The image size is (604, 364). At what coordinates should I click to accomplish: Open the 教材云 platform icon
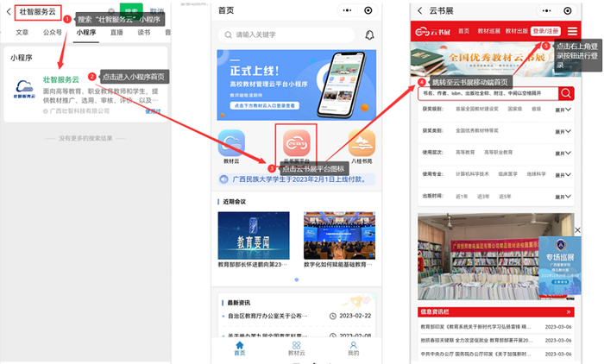tap(231, 145)
